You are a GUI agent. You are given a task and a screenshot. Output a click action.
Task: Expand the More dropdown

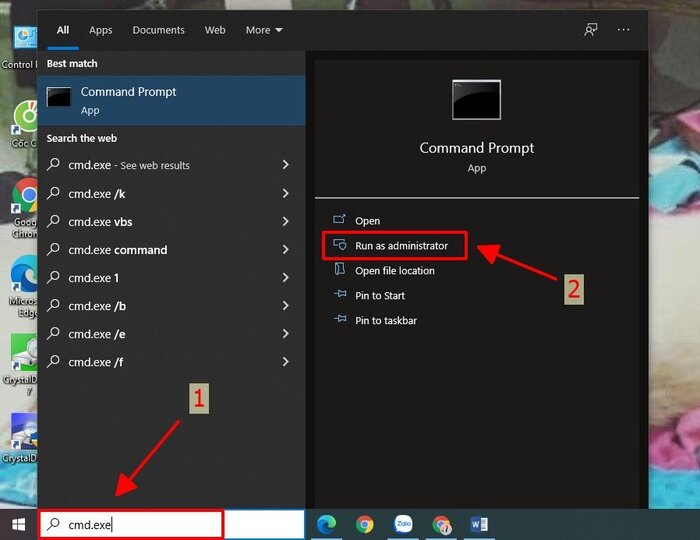click(x=264, y=30)
